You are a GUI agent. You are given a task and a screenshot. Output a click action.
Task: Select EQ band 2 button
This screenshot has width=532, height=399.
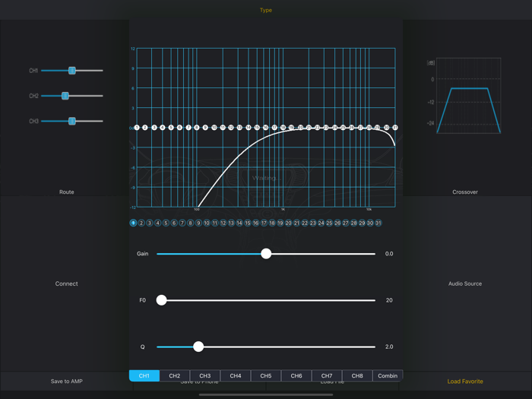141,223
